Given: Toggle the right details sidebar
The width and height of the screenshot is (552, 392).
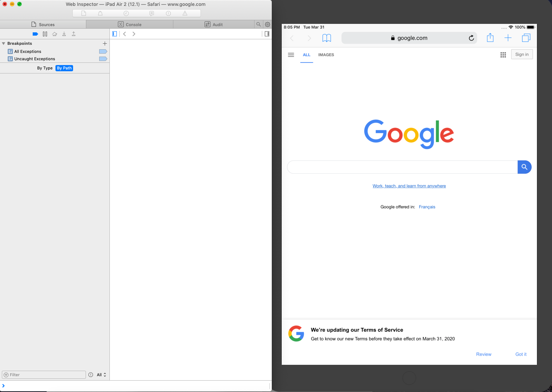Looking at the screenshot, I should tap(267, 34).
